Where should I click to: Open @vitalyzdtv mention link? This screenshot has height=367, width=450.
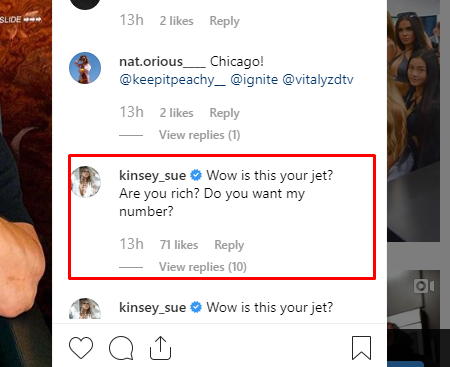[318, 80]
